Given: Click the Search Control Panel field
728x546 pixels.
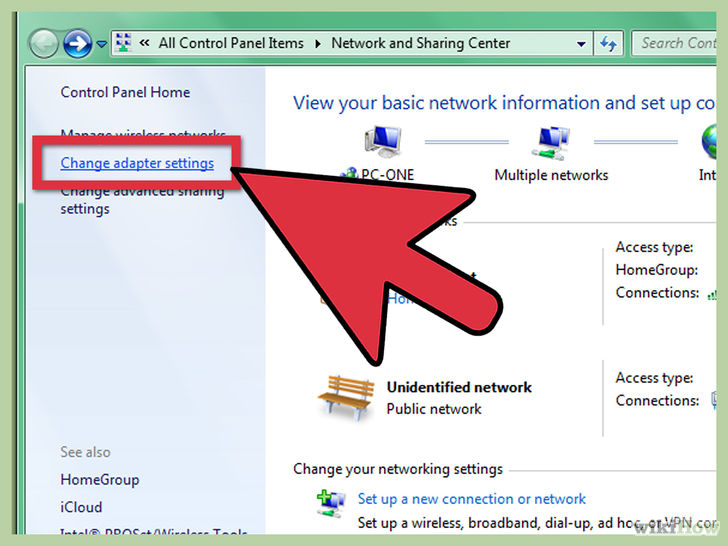Looking at the screenshot, I should click(675, 43).
